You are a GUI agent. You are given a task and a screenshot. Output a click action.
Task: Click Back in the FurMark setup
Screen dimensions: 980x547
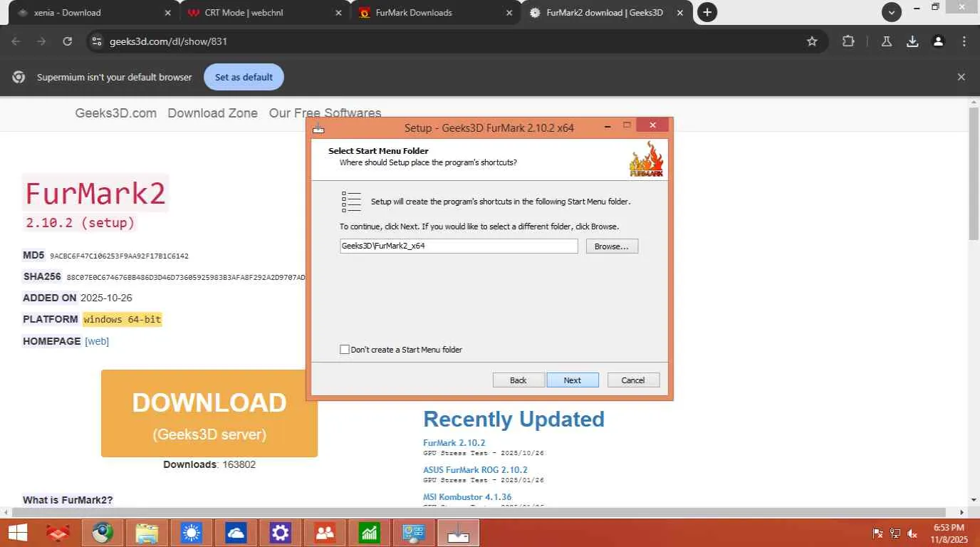518,380
